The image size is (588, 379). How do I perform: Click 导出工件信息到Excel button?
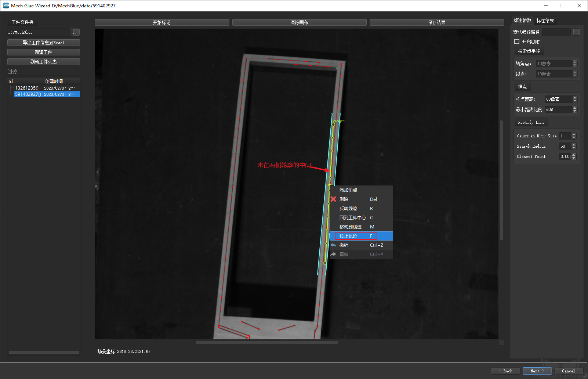coord(44,43)
